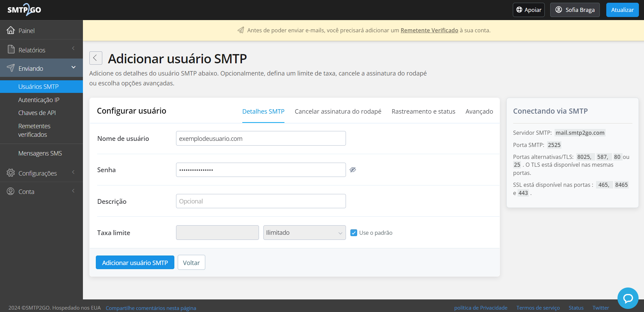Open the Sofia Braga account menu
This screenshot has height=312, width=644.
[575, 10]
